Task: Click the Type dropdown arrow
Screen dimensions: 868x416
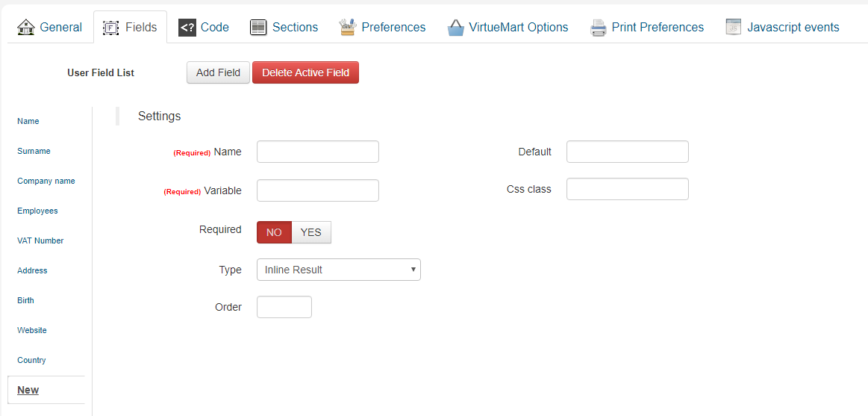Action: click(x=413, y=270)
